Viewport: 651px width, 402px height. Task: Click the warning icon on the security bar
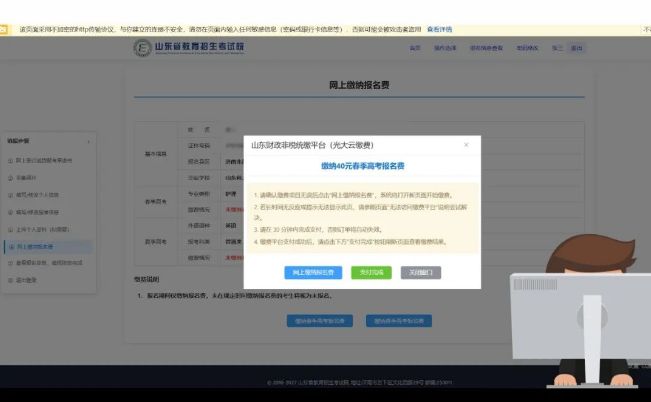pos(3,29)
